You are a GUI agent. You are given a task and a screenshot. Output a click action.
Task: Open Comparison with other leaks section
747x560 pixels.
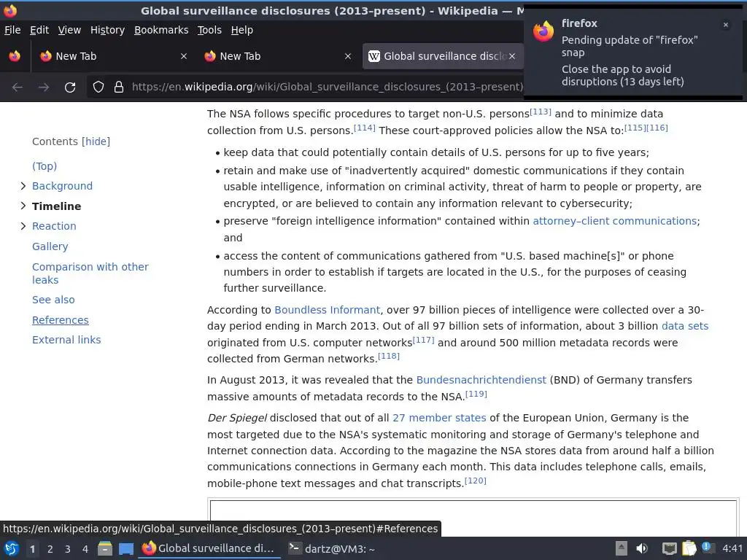pos(90,273)
